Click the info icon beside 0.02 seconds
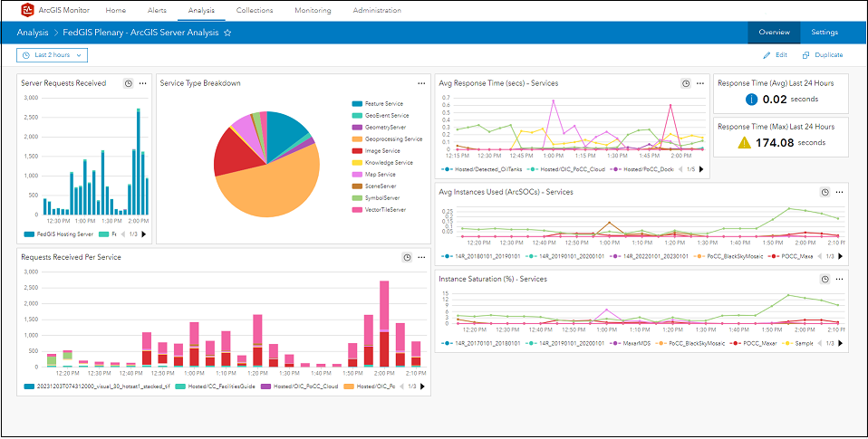 point(751,100)
